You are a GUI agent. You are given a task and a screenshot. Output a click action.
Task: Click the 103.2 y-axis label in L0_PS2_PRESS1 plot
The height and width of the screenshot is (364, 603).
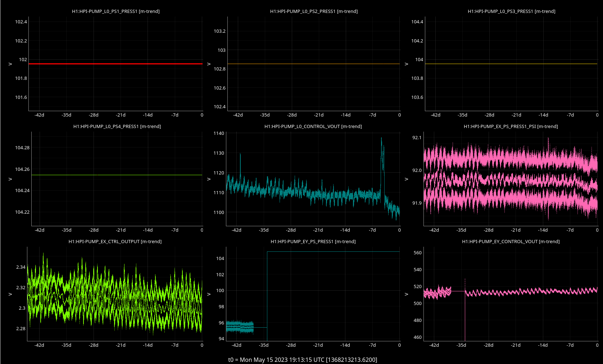click(219, 31)
